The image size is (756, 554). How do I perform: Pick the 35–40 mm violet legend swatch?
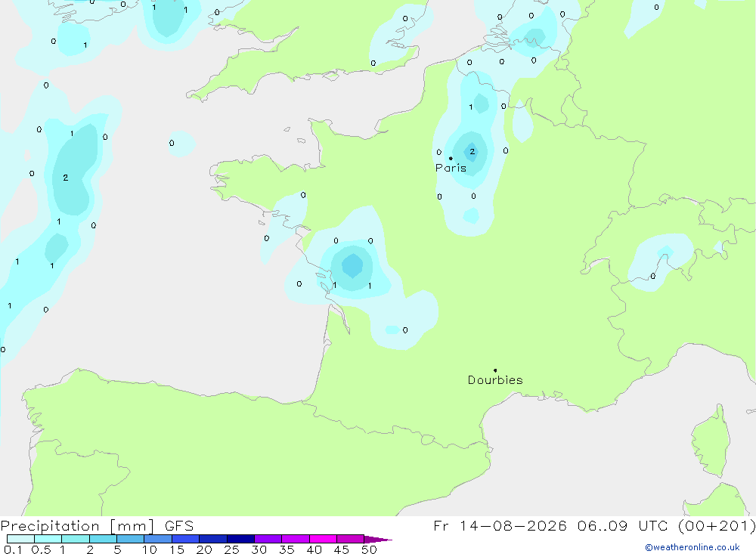pos(296,539)
